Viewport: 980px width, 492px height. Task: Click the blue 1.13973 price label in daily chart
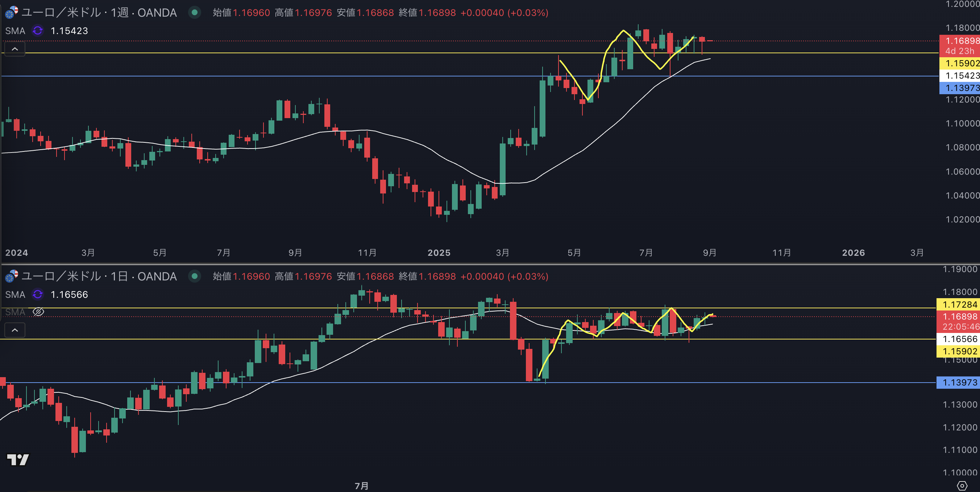click(x=959, y=383)
